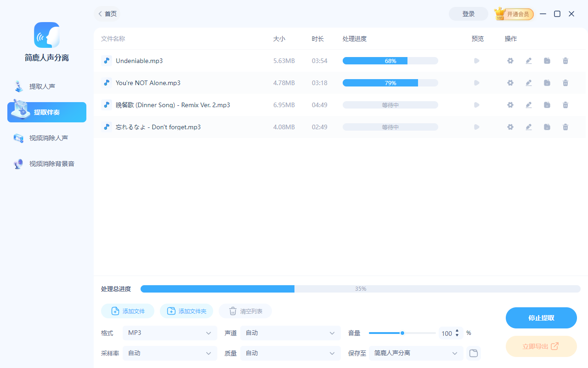The height and width of the screenshot is (368, 588).
Task: Adjust the 音量 volume slider
Action: [402, 333]
